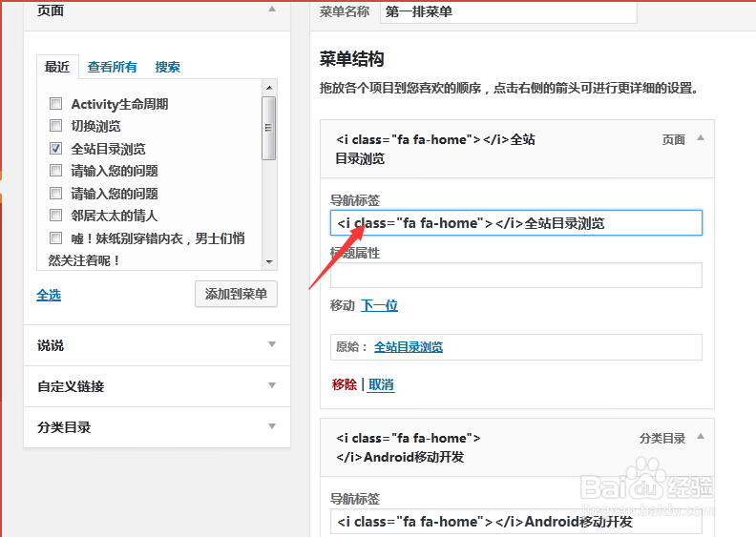Expand the 自定义链接 panel
This screenshot has height=537, width=756.
pyautogui.click(x=157, y=386)
